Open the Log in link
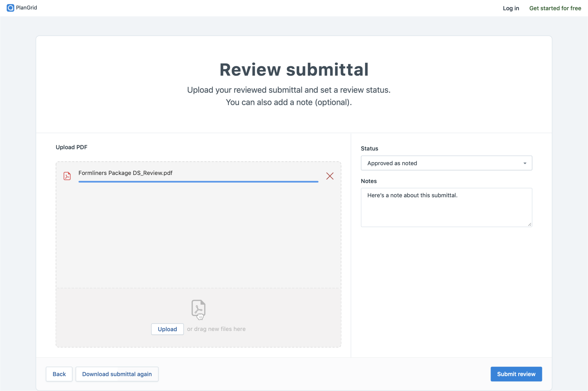The height and width of the screenshot is (391, 588). [x=511, y=8]
